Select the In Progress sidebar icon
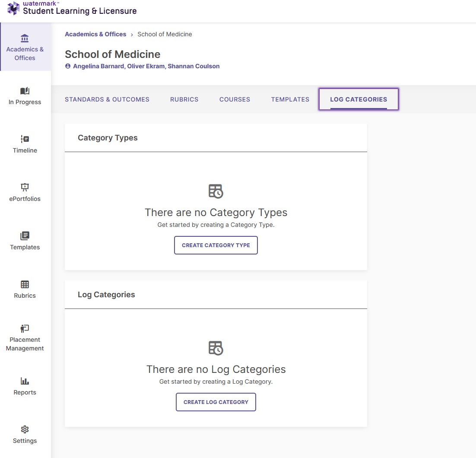Screen dimensions: 476x458 point(25,92)
